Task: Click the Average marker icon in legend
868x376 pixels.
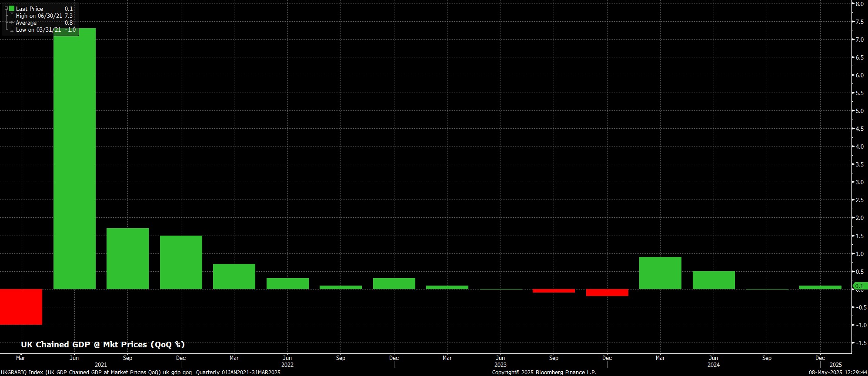Action: [x=12, y=23]
